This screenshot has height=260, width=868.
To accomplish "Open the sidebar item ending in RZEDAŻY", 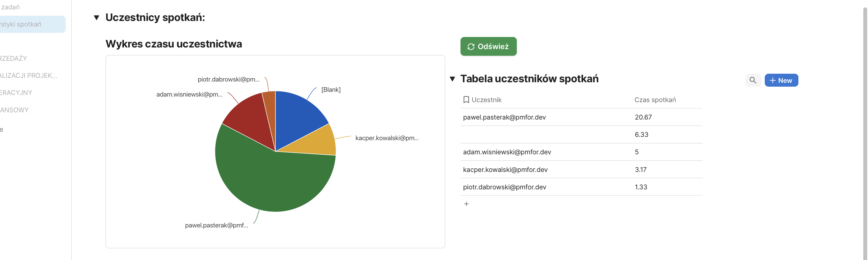I will (14, 58).
